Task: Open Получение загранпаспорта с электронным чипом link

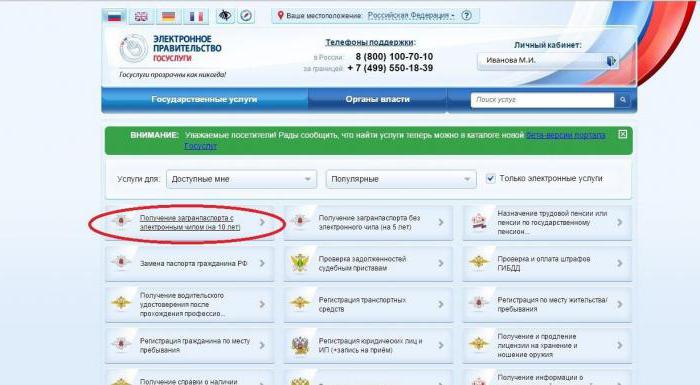Action: 190,222
